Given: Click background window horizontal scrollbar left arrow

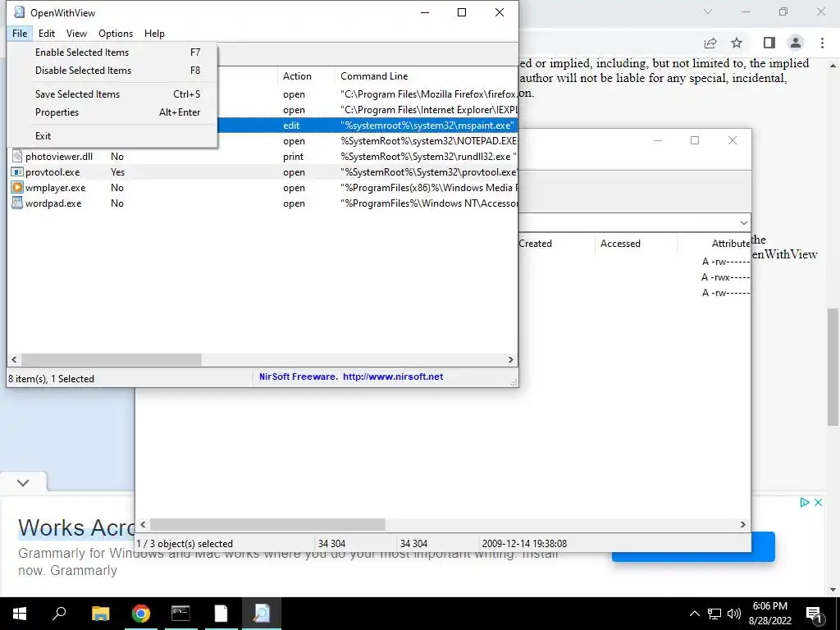Looking at the screenshot, I should [x=143, y=524].
